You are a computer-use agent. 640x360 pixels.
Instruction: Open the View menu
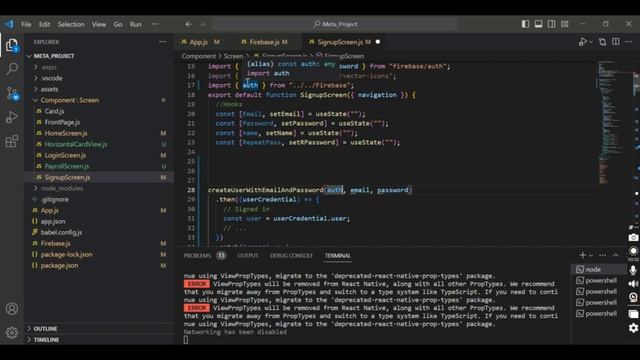99,24
